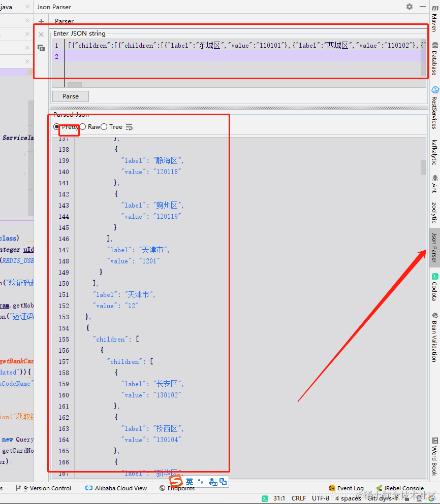Viewport: 440px width, 504px height.
Task: Open the Endpoints tool tab
Action: 177,488
